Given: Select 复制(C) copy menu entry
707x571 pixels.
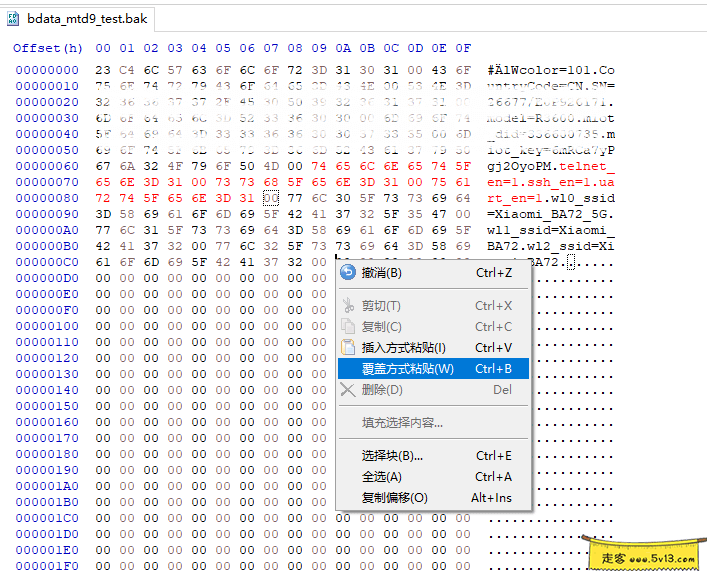Looking at the screenshot, I should 433,326.
